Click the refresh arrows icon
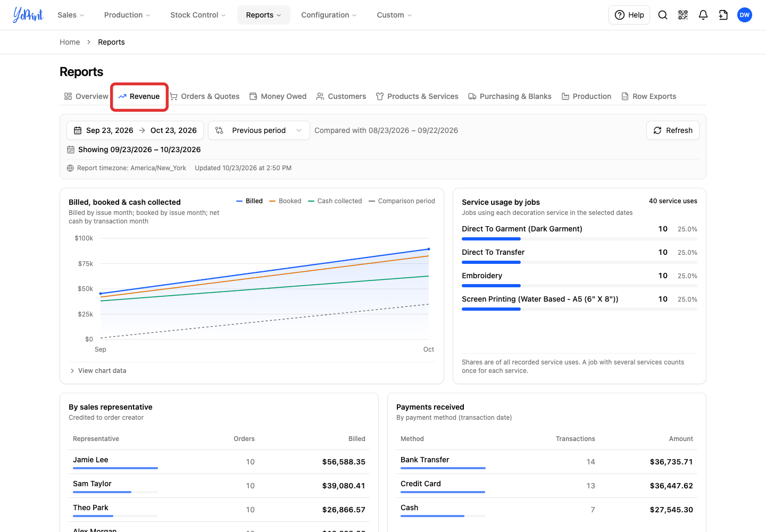The height and width of the screenshot is (532, 766). point(657,130)
